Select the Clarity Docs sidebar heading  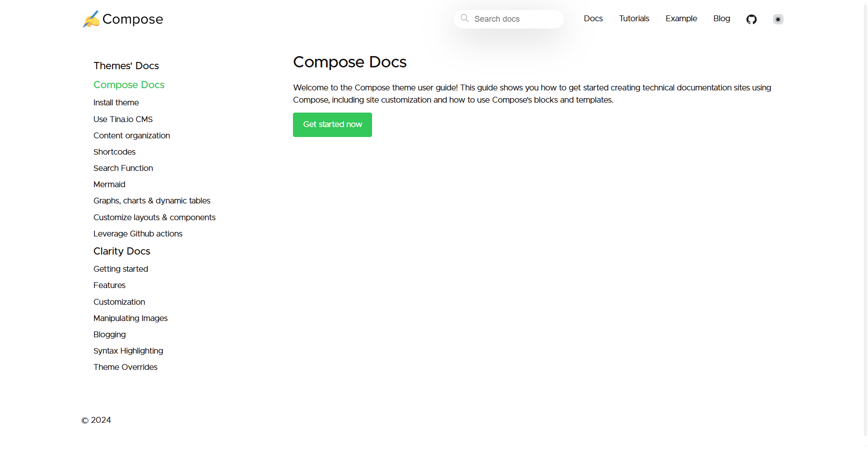click(x=122, y=251)
